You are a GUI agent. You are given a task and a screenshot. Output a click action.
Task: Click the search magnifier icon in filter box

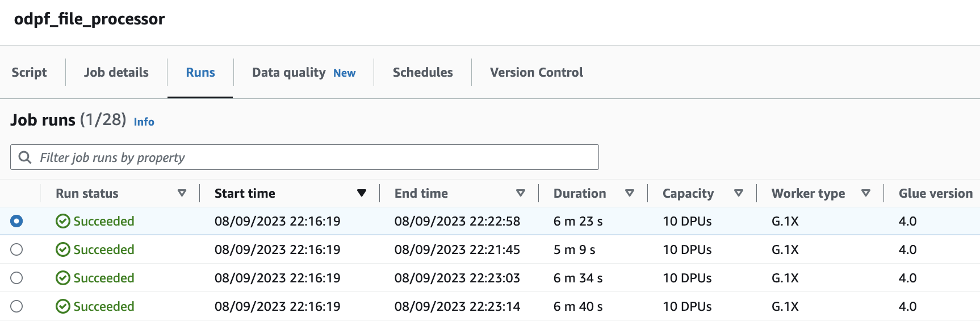point(25,157)
